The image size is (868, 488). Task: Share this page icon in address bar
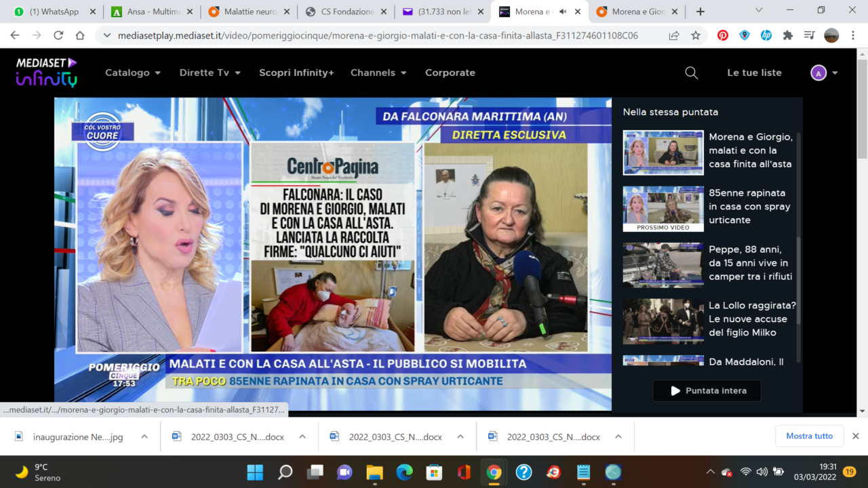pos(674,35)
